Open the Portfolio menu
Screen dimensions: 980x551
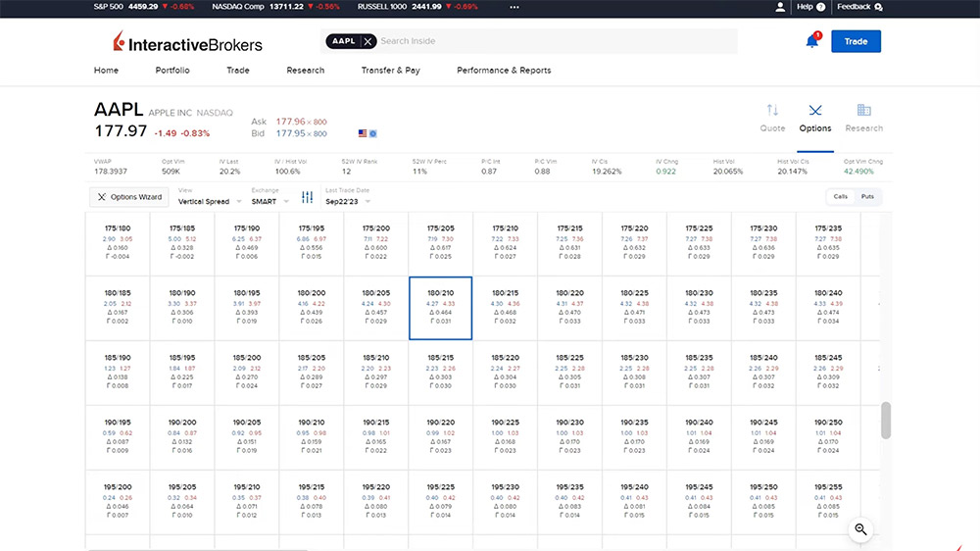click(x=172, y=71)
